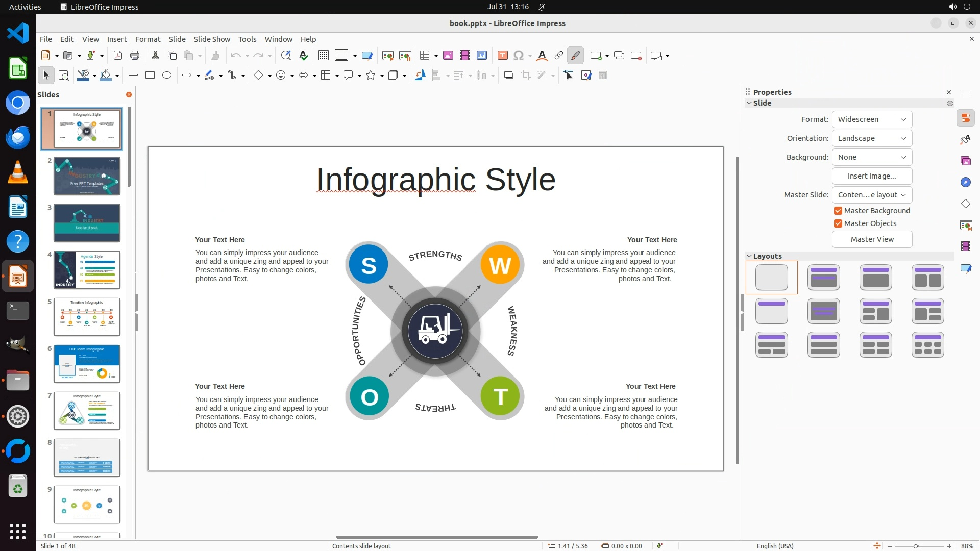
Task: Open the sidebar Gallery icon
Action: 966,161
